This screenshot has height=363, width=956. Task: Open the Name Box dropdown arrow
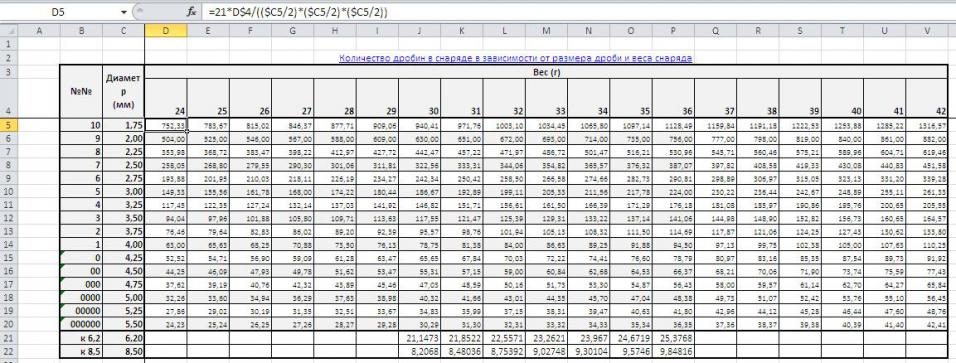(x=124, y=12)
